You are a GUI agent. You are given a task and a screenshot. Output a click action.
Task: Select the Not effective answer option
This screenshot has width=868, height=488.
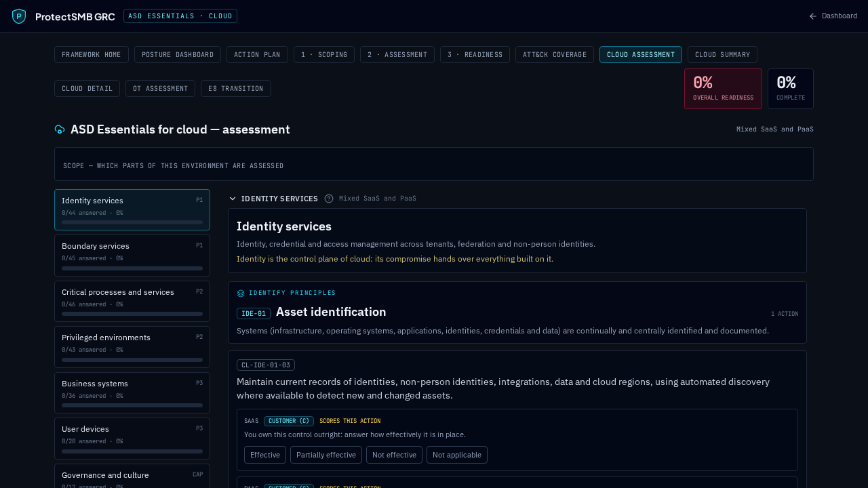coord(394,455)
